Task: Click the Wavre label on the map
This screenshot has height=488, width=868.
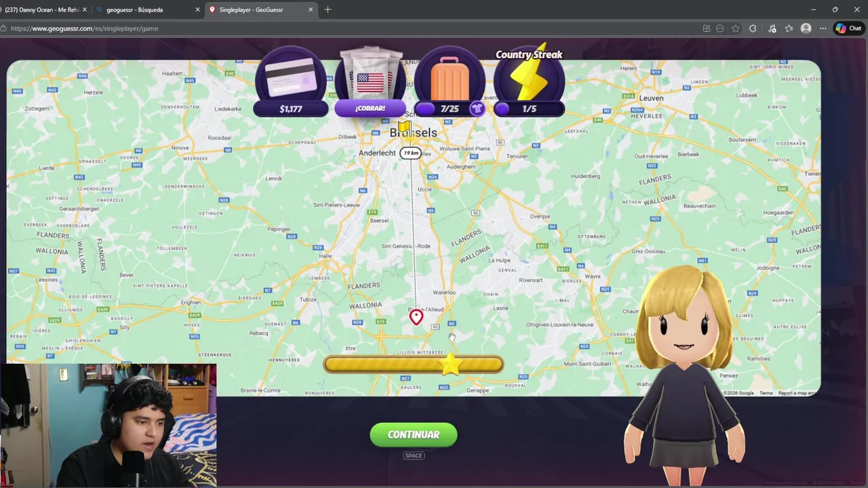Action: 593,277
